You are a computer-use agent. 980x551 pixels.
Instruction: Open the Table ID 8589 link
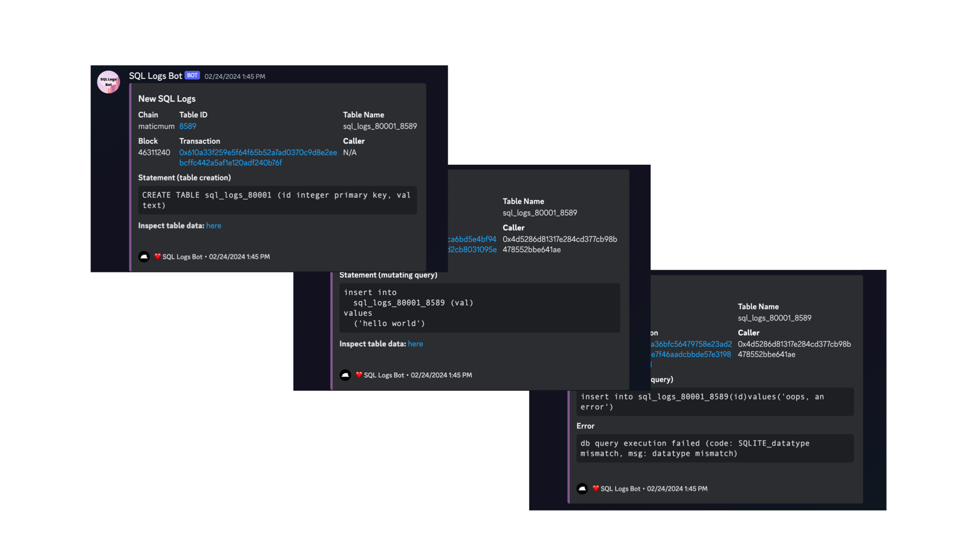pos(187,126)
